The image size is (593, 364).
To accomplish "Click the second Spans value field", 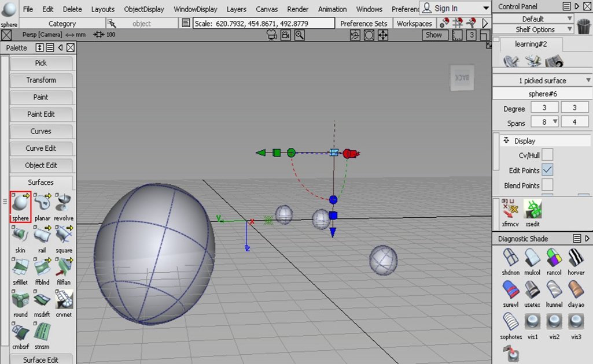I will [x=574, y=121].
